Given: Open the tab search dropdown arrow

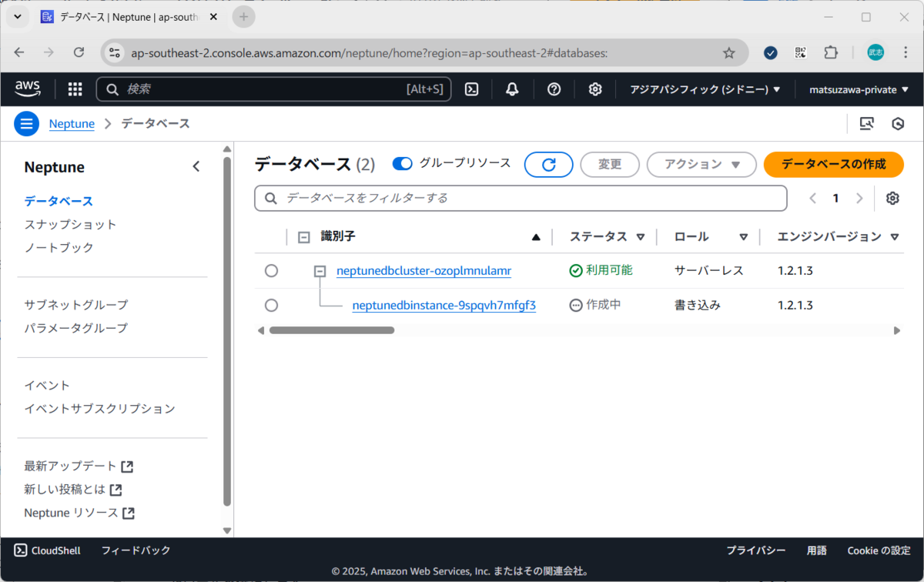Looking at the screenshot, I should pyautogui.click(x=17, y=16).
